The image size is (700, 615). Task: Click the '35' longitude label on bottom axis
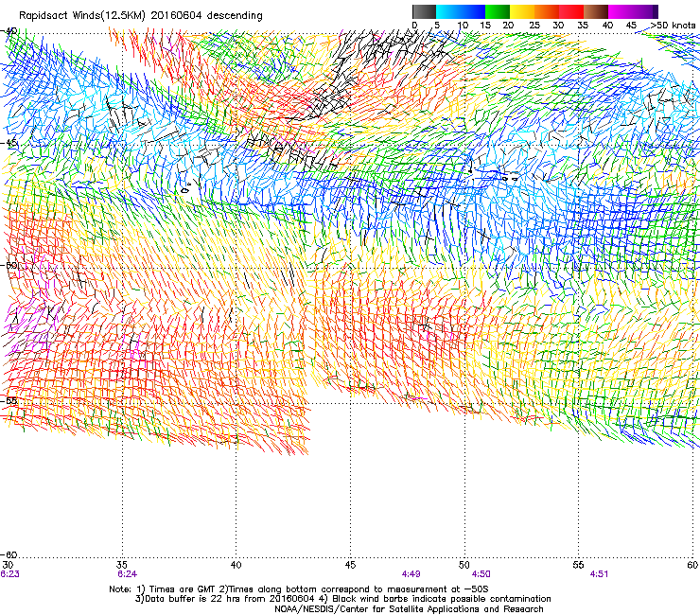coord(122,565)
